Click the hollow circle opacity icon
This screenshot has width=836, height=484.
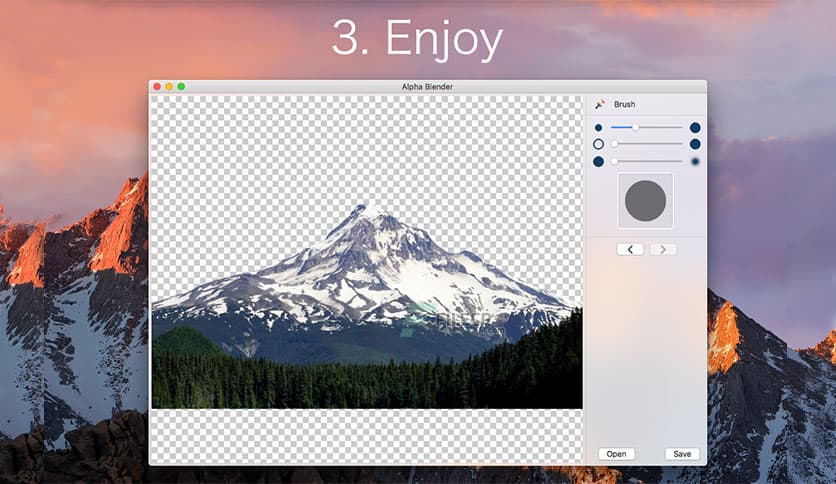pyautogui.click(x=598, y=144)
